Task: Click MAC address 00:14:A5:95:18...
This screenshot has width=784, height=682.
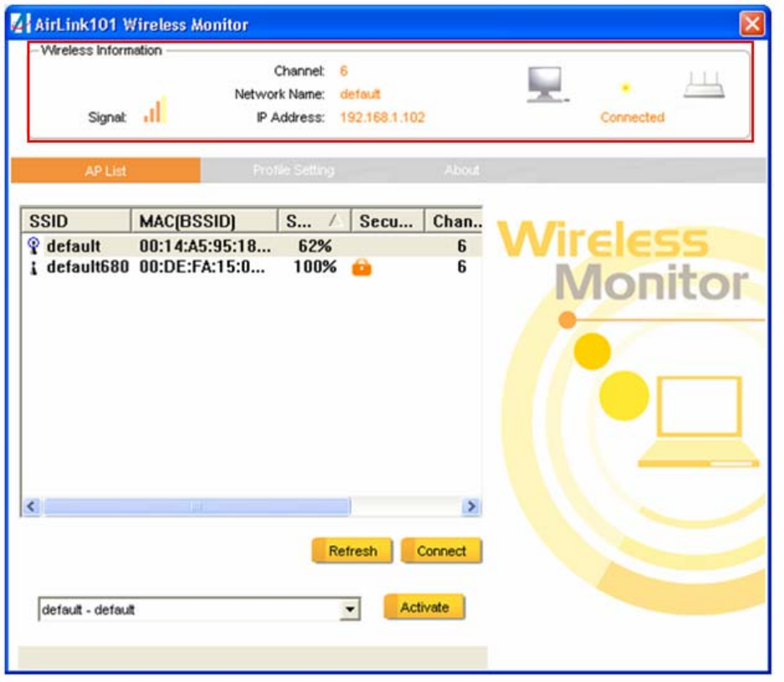Action: pyautogui.click(x=205, y=246)
